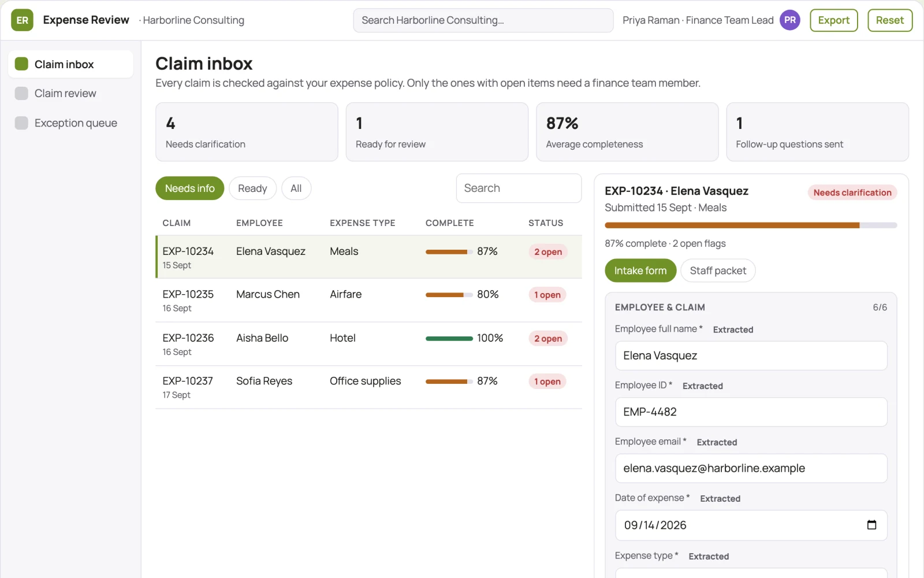Edit the Employee full name field
The image size is (924, 578).
[x=751, y=355]
